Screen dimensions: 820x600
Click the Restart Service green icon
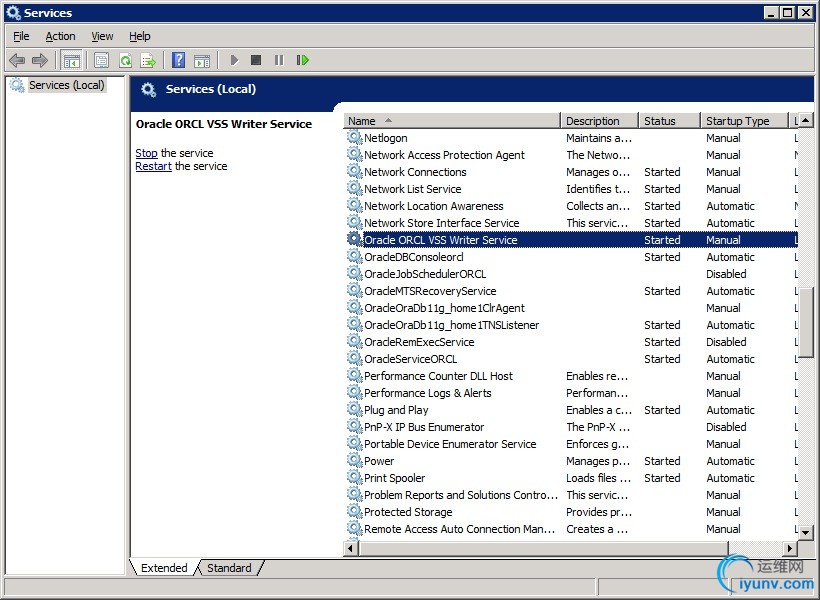pos(302,61)
